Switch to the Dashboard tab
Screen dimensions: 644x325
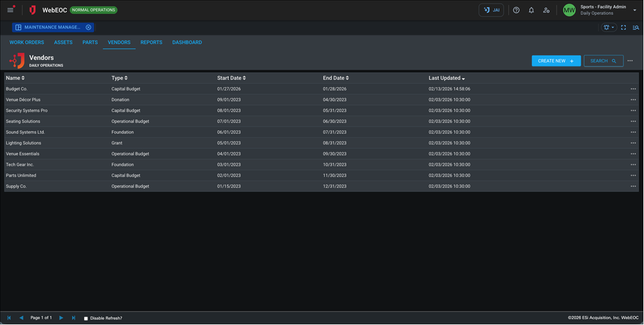(x=187, y=43)
